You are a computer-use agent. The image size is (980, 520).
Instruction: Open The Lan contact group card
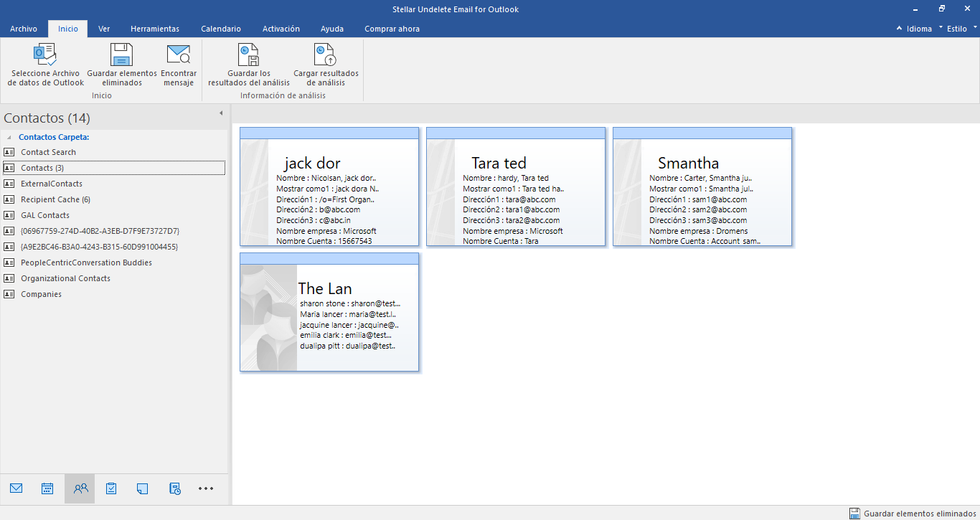pyautogui.click(x=329, y=312)
